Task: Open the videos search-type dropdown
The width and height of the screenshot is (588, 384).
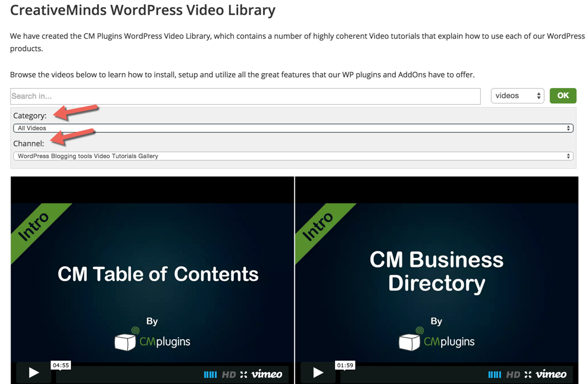Action: [x=518, y=96]
